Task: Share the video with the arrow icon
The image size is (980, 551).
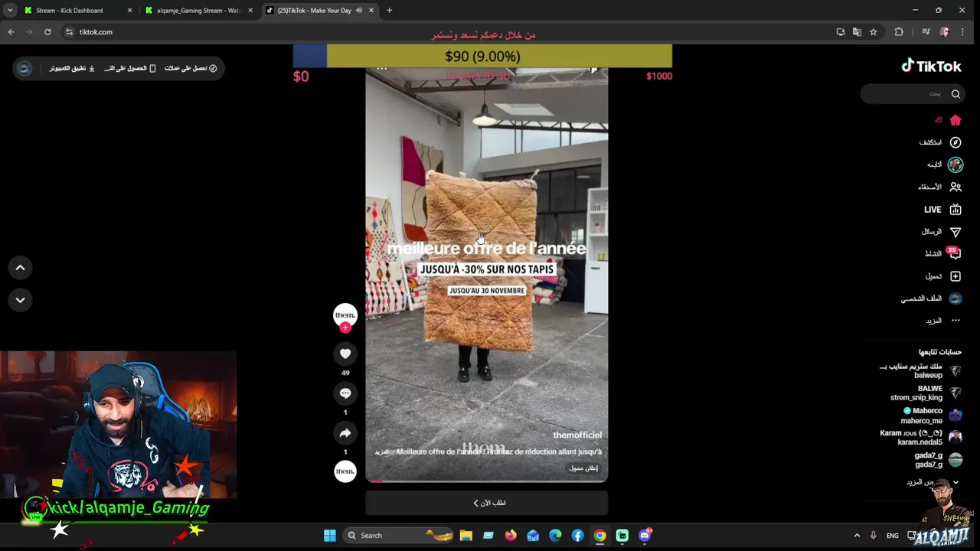Action: 345,433
